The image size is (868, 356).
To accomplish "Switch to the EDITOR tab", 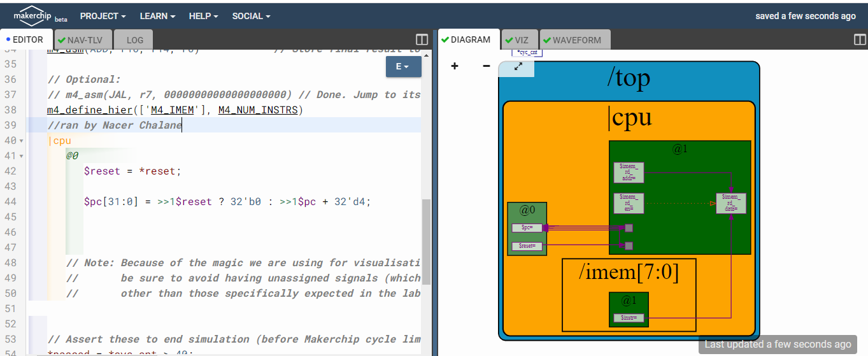I will pyautogui.click(x=25, y=39).
